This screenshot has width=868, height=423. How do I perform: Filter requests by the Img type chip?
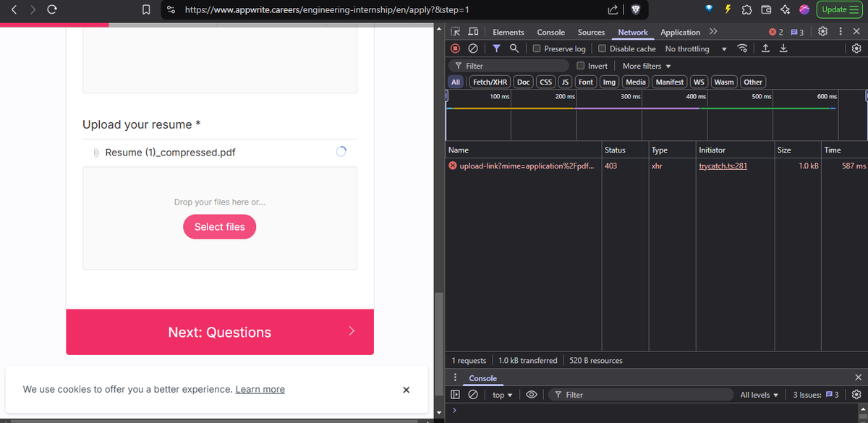pos(609,82)
